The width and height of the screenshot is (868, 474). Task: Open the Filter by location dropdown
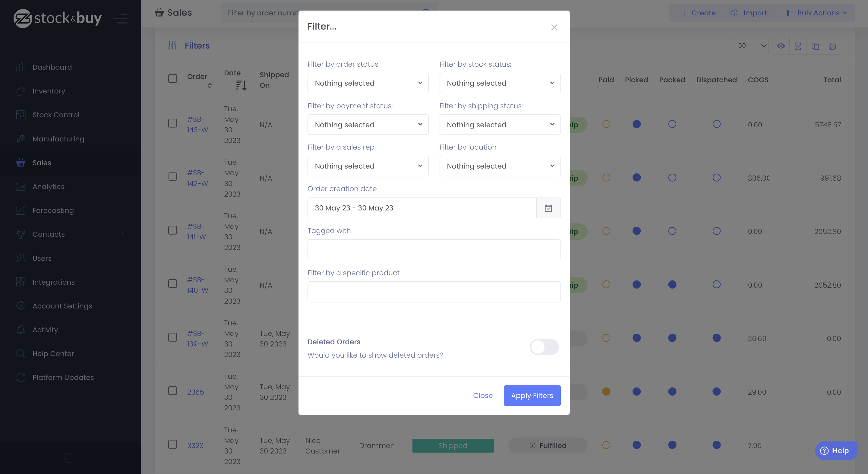point(500,166)
